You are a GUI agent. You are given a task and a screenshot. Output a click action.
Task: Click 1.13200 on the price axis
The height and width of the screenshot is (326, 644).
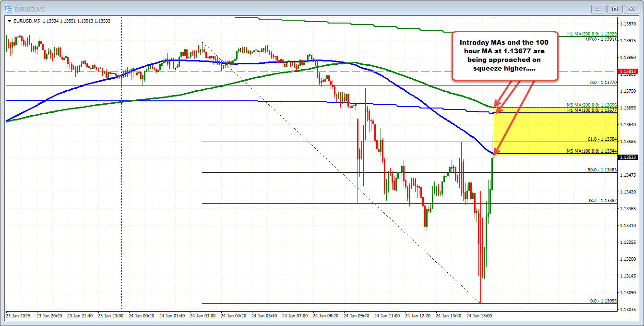(629, 259)
